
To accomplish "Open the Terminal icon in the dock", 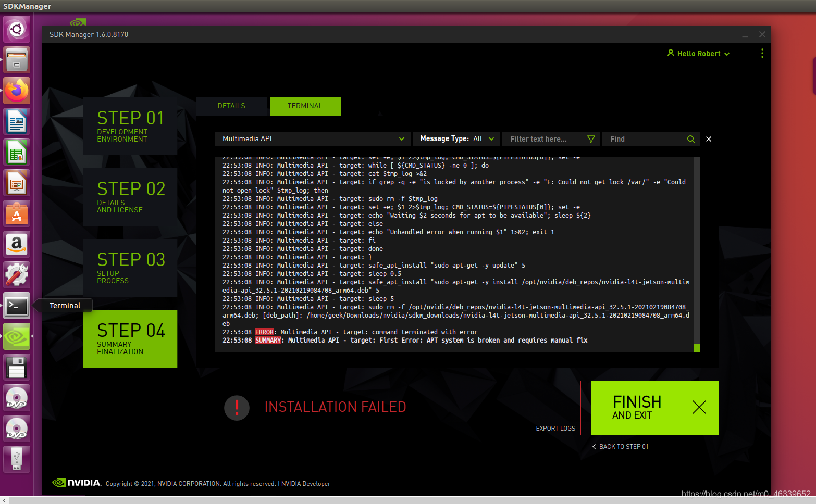I will (x=17, y=306).
